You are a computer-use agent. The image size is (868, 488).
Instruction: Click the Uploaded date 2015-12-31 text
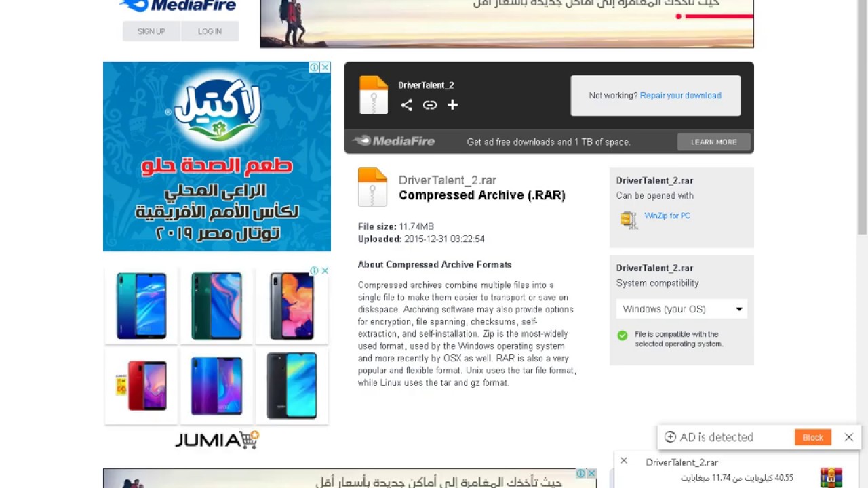(421, 239)
